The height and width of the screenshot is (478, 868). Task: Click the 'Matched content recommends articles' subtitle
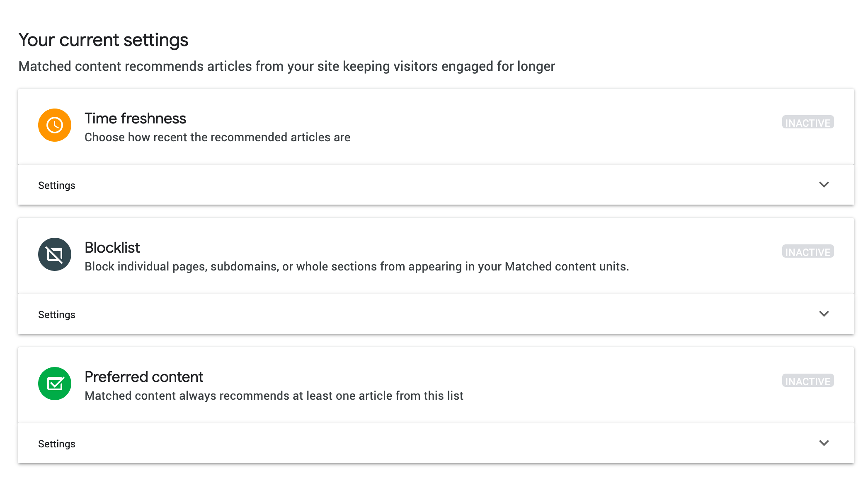[286, 66]
